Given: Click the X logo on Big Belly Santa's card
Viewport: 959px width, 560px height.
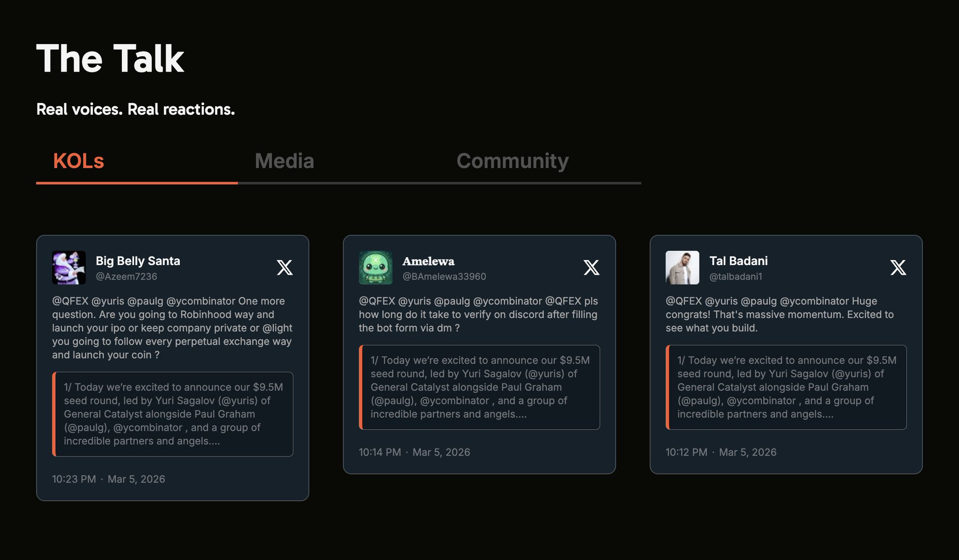Looking at the screenshot, I should point(284,267).
